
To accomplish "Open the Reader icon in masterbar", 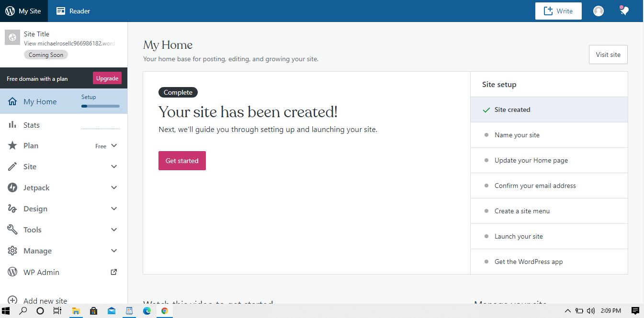I will point(61,11).
